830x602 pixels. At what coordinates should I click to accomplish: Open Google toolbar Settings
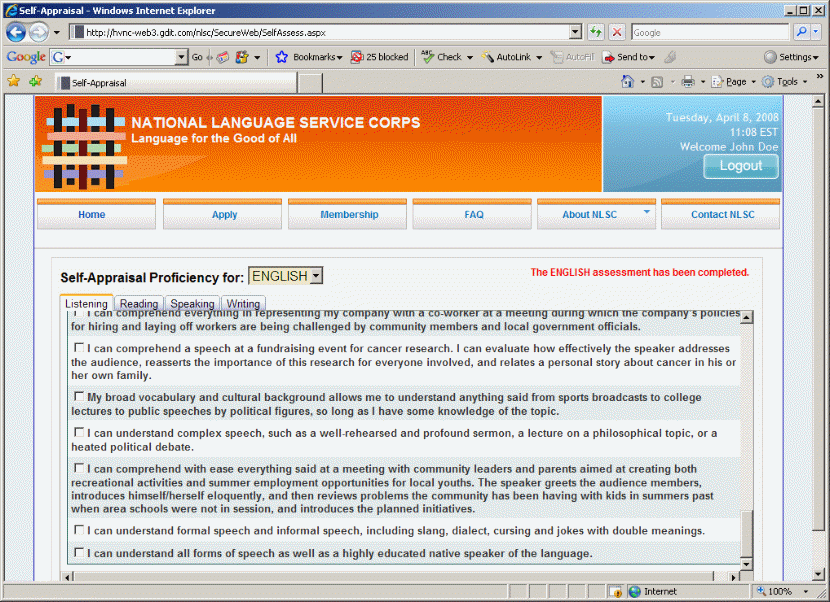791,57
